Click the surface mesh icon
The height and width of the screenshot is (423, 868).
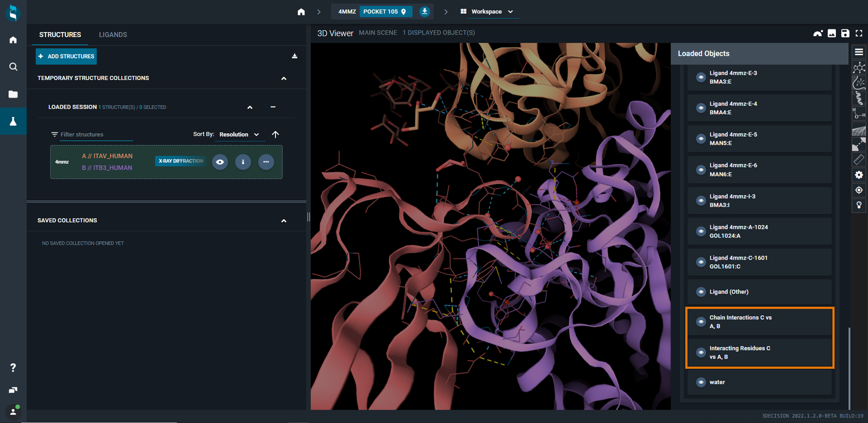[858, 129]
